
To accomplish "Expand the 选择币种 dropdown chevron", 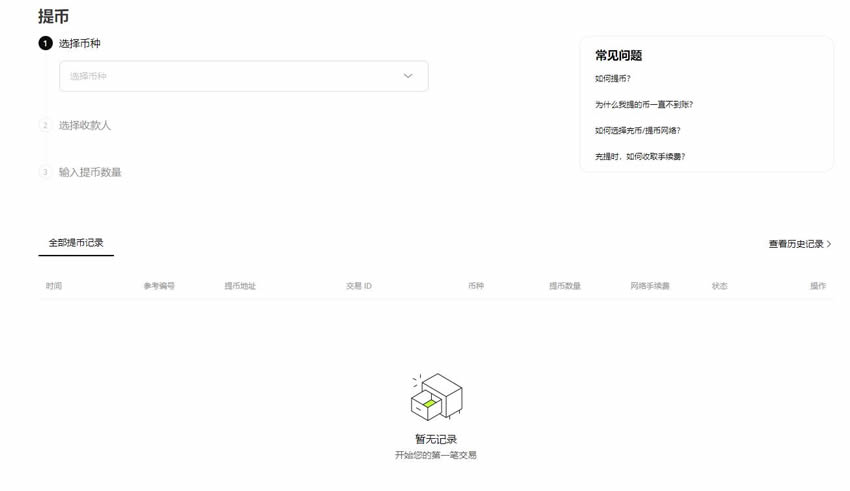I will (x=408, y=76).
